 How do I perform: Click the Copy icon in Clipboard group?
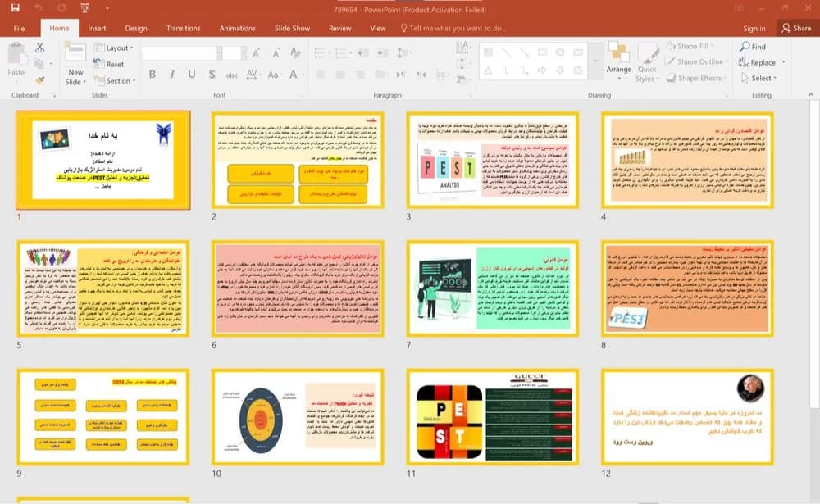(39, 64)
